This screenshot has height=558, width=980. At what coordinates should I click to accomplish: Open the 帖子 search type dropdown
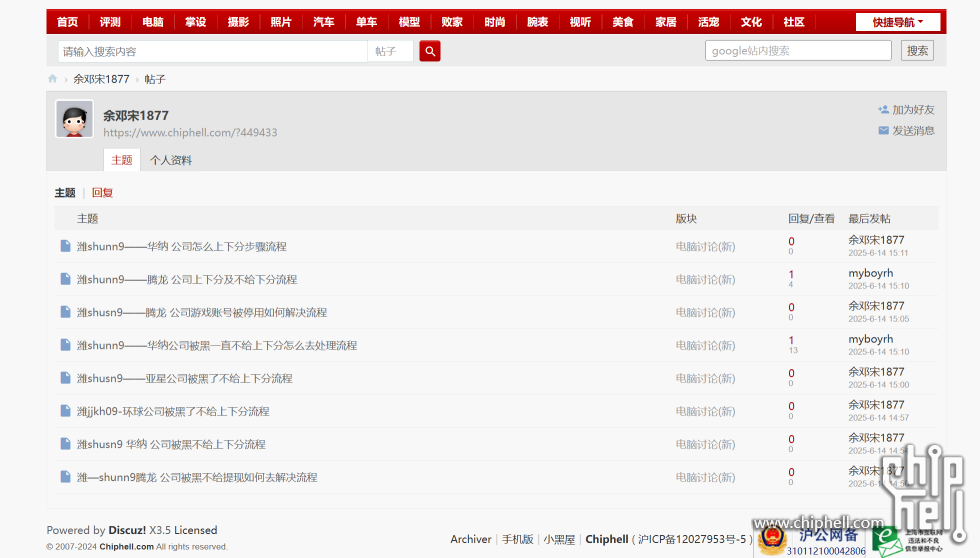click(x=390, y=51)
